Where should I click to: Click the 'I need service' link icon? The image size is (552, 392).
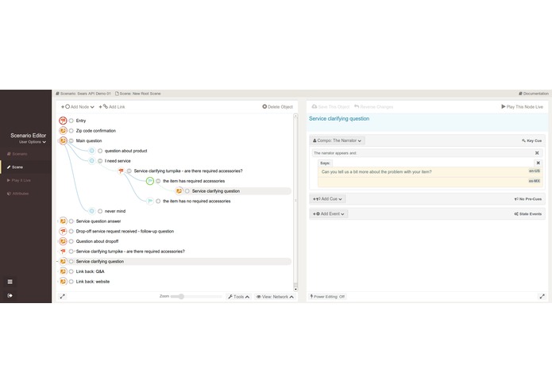(91, 161)
